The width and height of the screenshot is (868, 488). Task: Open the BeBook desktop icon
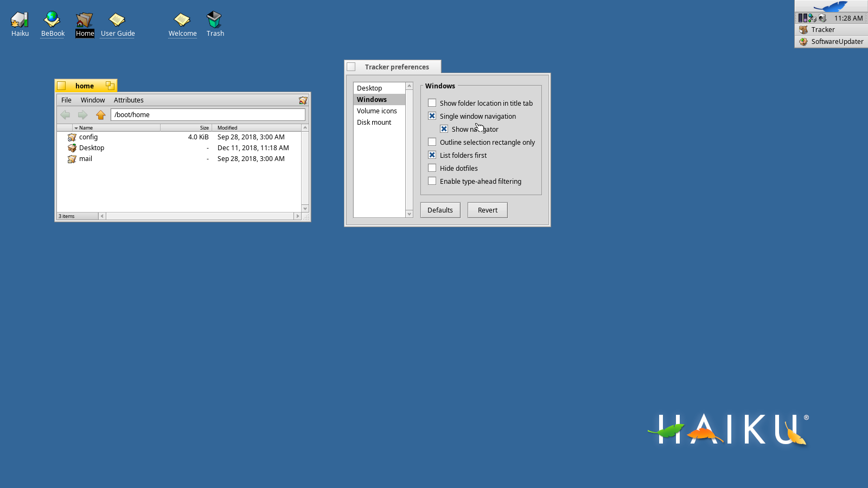click(52, 20)
